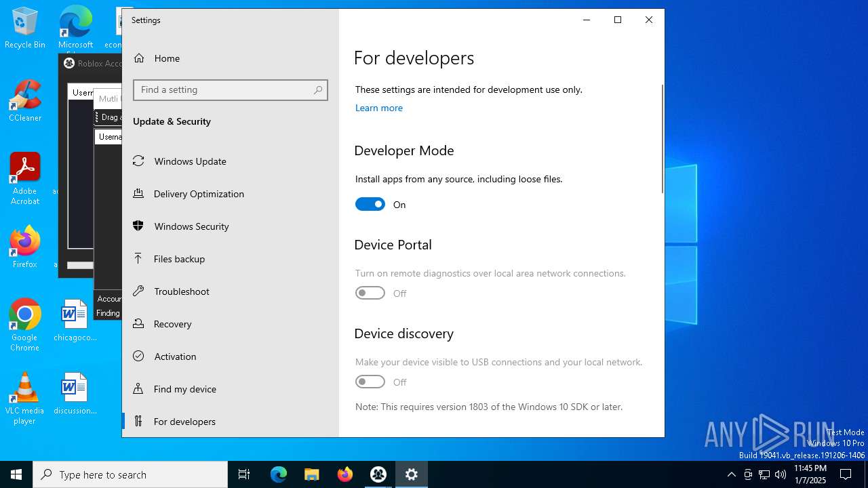This screenshot has width=868, height=488.
Task: Click the Roblox Account Manager window title
Action: click(x=99, y=63)
